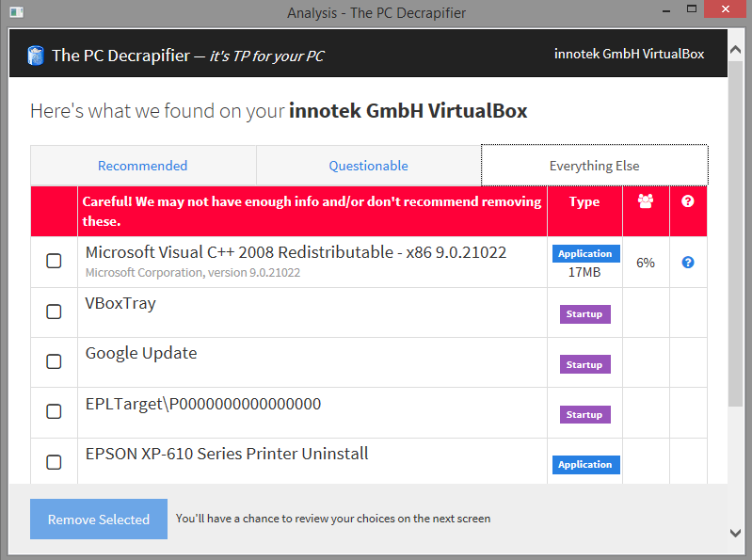Click the Application badge for EPSON XP-610

pos(585,465)
